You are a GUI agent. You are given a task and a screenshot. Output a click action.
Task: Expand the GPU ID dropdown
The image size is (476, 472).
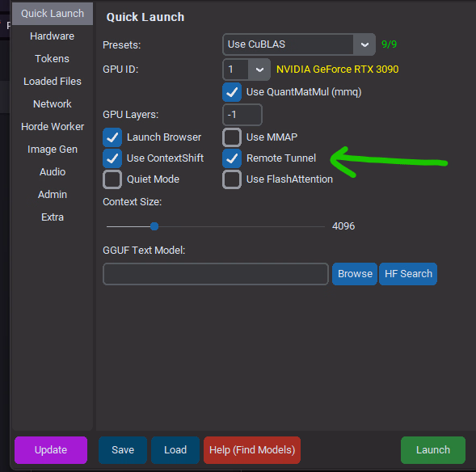pos(259,70)
